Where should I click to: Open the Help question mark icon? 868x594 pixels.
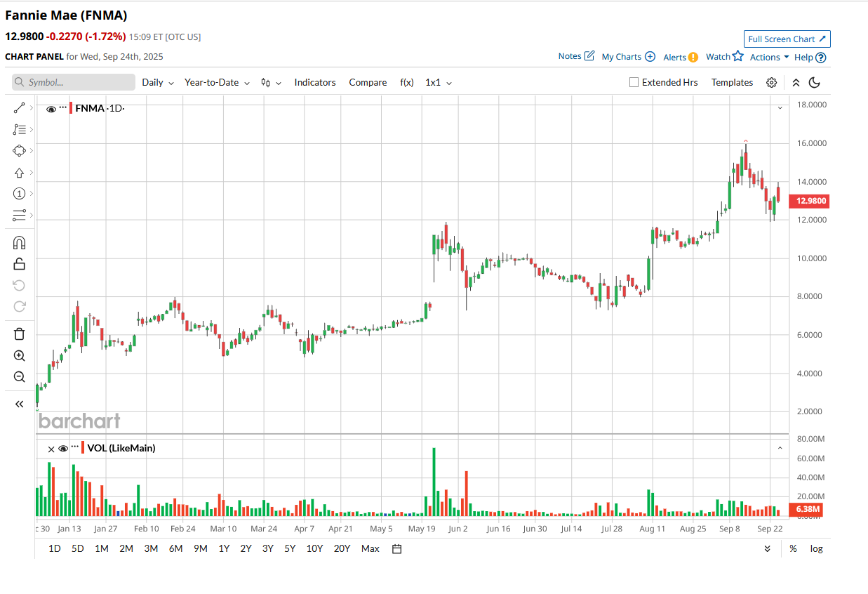(x=821, y=58)
